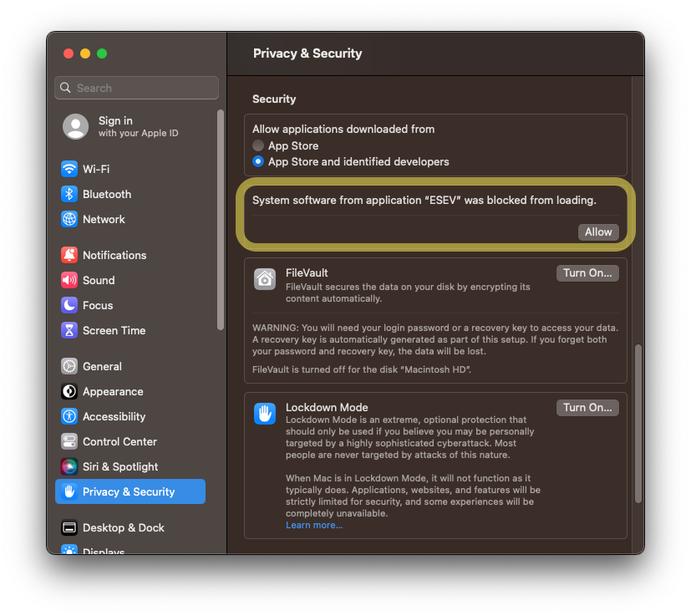Click the Search field
The height and width of the screenshot is (616, 691).
coord(137,87)
